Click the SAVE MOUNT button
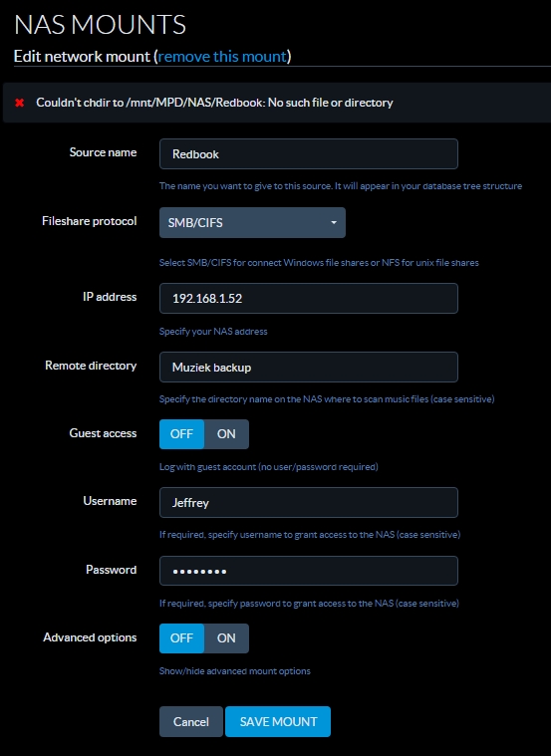Viewport: 551px width, 756px height. click(x=278, y=722)
